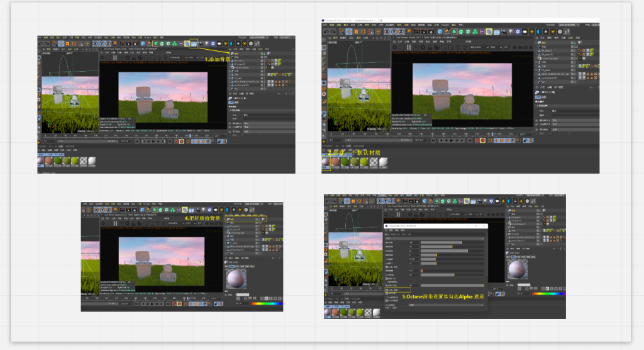The height and width of the screenshot is (350, 644).
Task: Click the Undo arrow in the step 2 toolbar
Action: pyautogui.click(x=326, y=31)
